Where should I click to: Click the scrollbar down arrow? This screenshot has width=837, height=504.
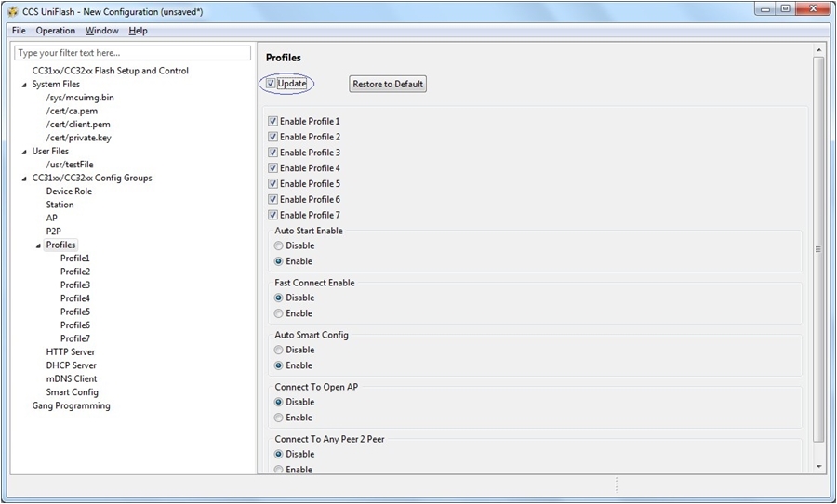click(818, 467)
